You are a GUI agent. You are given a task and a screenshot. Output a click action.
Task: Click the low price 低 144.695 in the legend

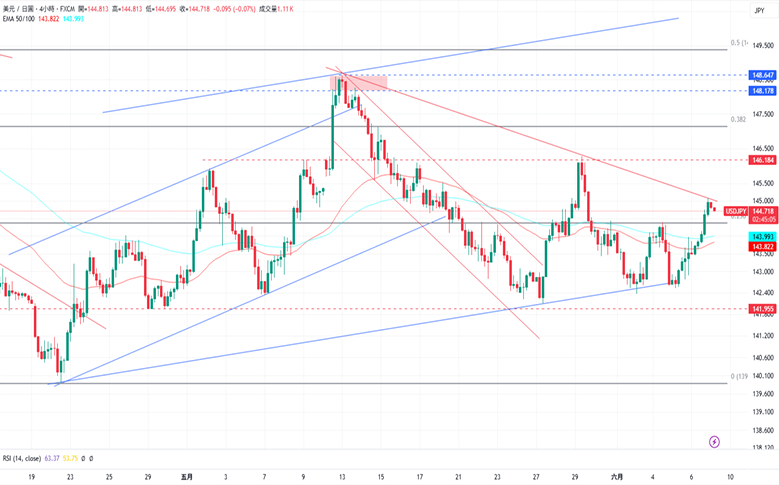pyautogui.click(x=160, y=9)
